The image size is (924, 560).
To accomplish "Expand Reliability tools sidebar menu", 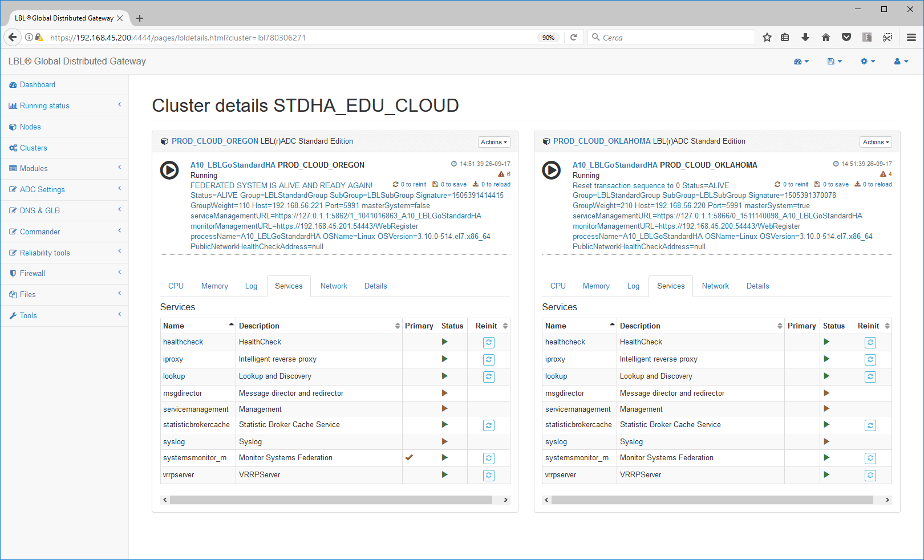I will (64, 253).
